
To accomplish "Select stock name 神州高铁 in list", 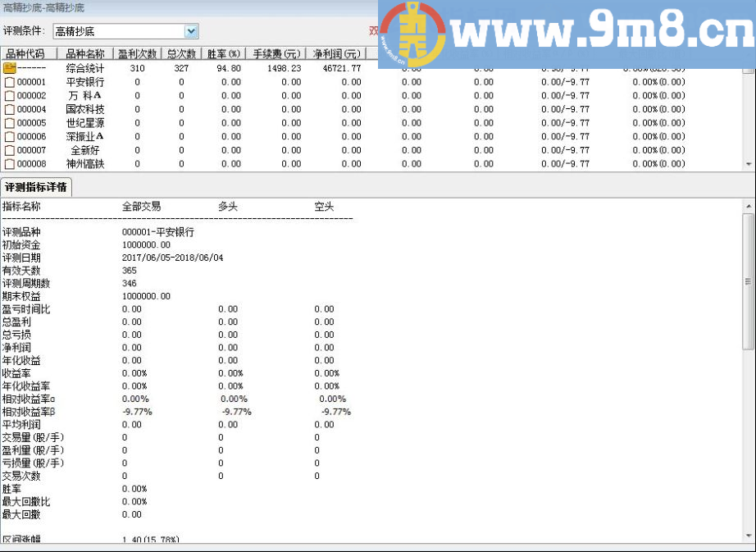I will pos(84,164).
